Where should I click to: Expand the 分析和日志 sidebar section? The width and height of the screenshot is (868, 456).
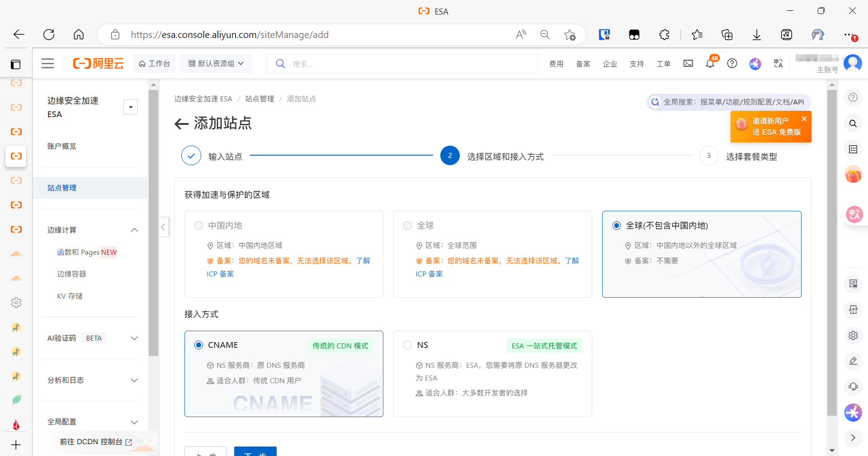pos(134,380)
